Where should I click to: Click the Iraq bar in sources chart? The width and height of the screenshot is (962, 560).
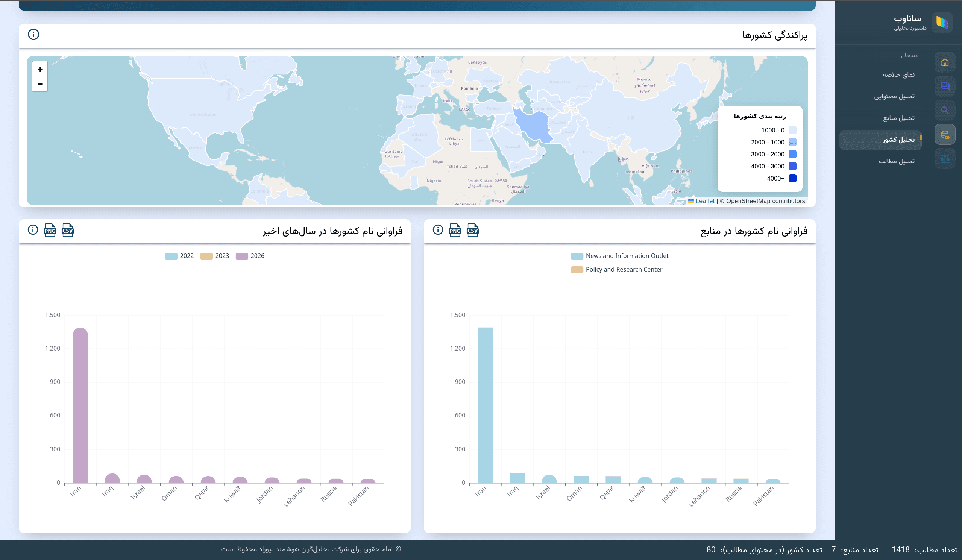click(517, 478)
